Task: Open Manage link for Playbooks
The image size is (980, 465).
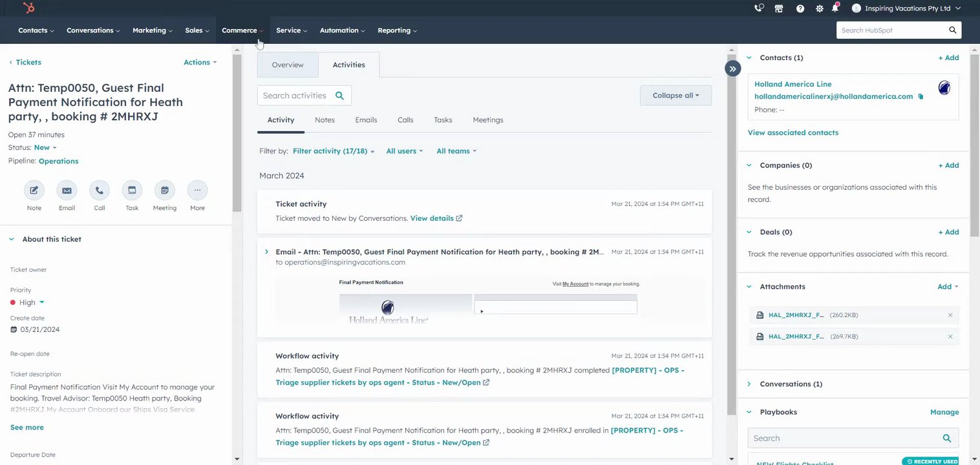Action: (944, 412)
